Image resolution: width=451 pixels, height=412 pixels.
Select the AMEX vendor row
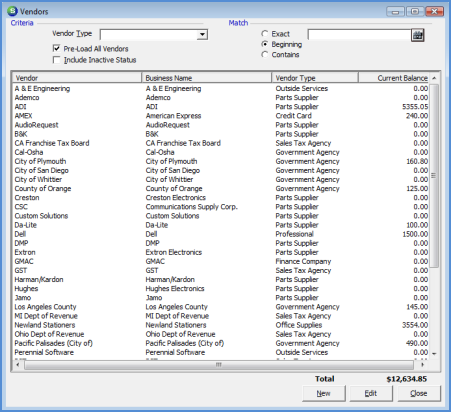tap(221, 116)
